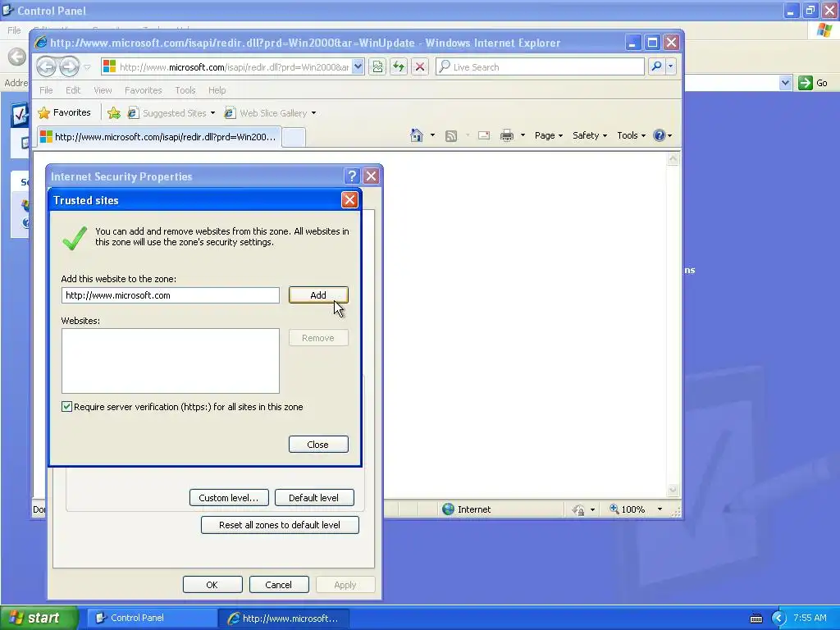The image size is (840, 630).
Task: Click the Custom level button
Action: coord(229,498)
